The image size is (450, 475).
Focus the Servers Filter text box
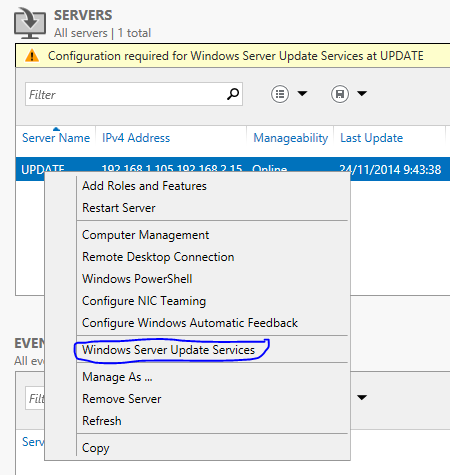(134, 94)
